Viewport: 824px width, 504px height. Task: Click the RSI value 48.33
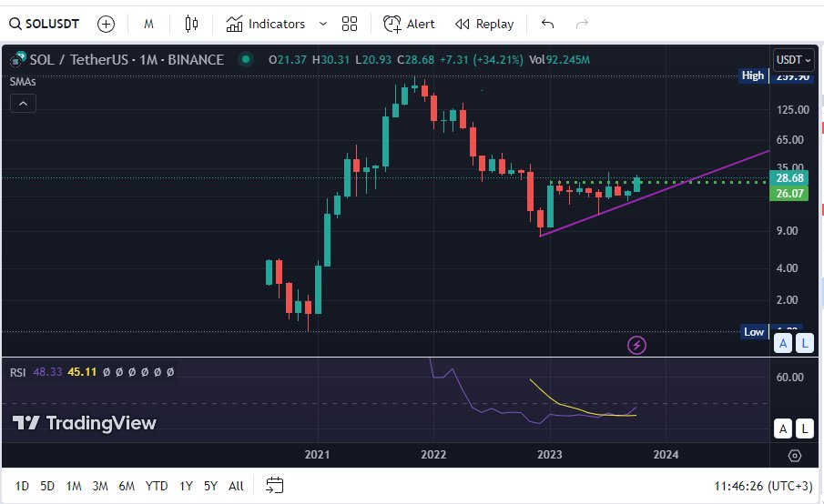point(47,372)
